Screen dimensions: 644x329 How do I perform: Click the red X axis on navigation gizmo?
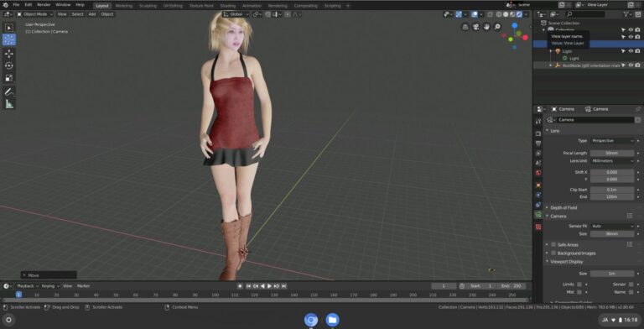(525, 38)
